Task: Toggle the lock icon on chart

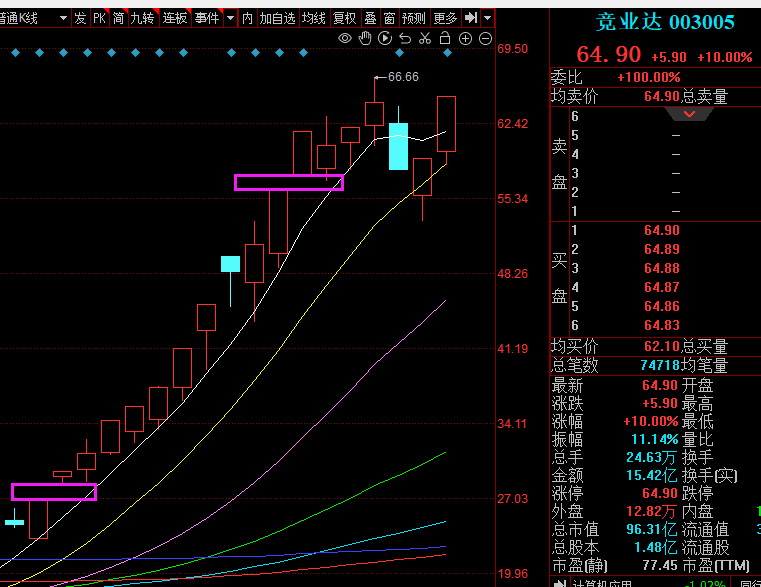Action: point(445,38)
